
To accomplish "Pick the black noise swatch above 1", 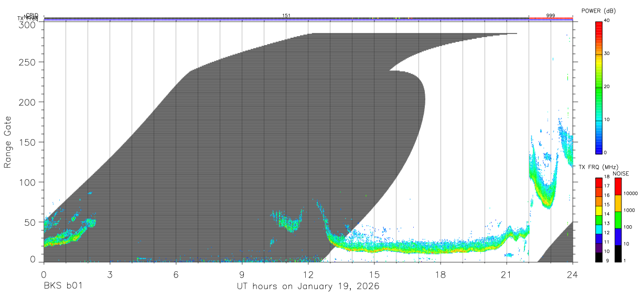I will point(618,254).
